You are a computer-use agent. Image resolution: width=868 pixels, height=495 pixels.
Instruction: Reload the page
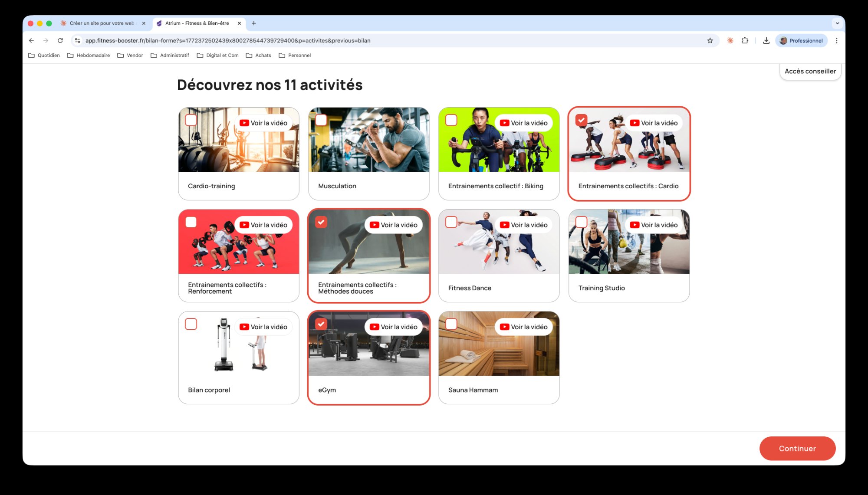click(x=60, y=40)
